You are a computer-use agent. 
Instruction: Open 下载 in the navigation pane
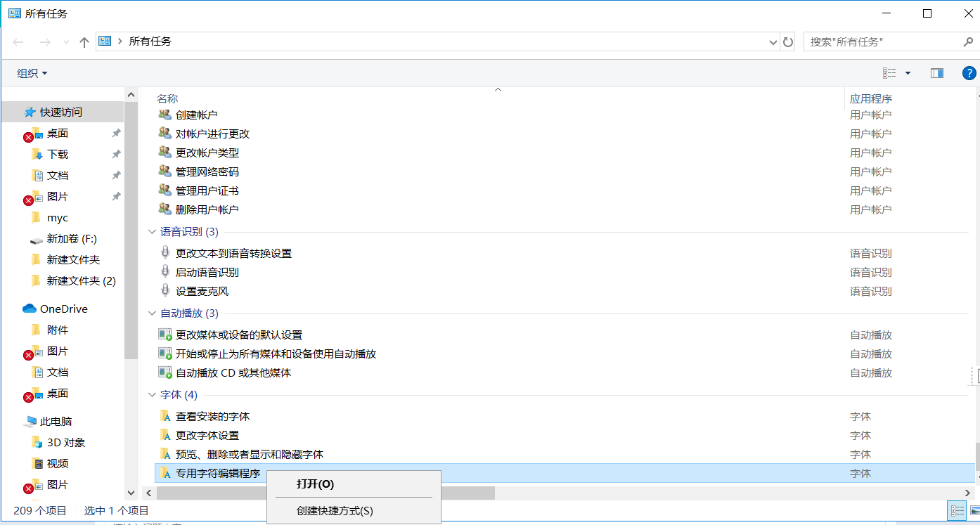[58, 154]
